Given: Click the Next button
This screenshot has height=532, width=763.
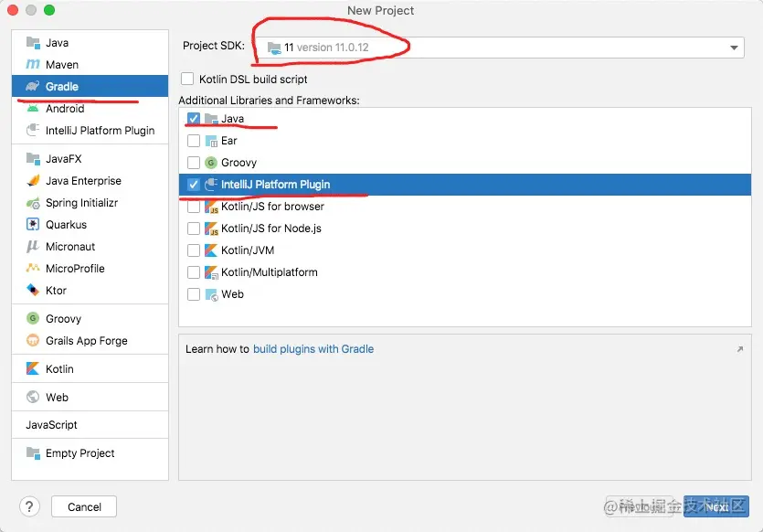Looking at the screenshot, I should (715, 506).
